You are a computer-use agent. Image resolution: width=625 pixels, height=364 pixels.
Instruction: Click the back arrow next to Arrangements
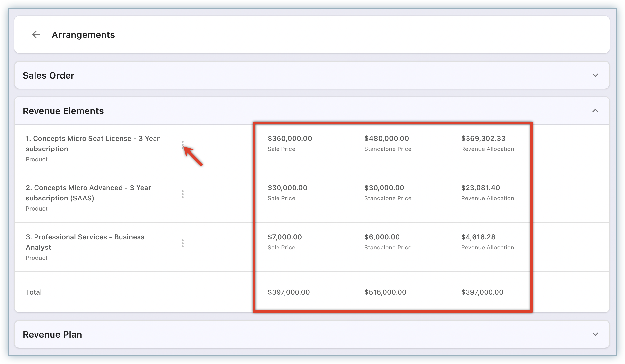point(36,34)
